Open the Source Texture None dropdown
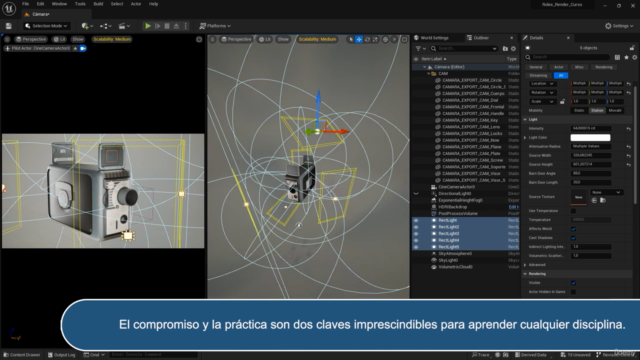 tap(606, 192)
